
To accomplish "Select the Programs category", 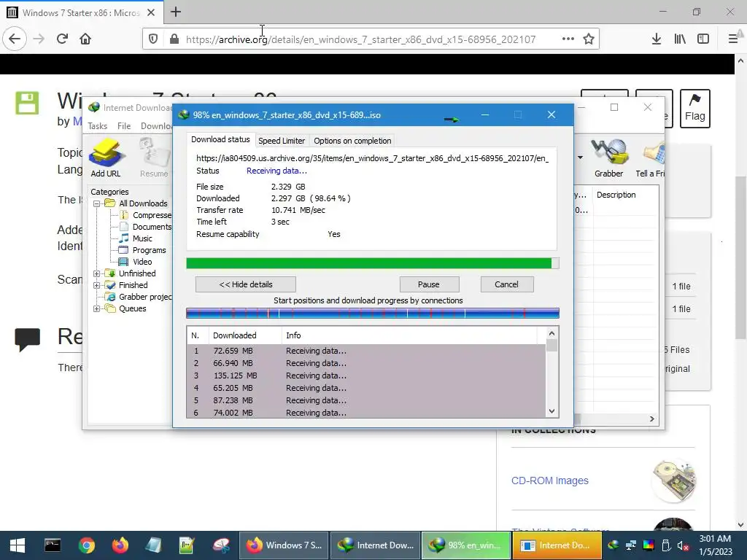I will [143, 250].
